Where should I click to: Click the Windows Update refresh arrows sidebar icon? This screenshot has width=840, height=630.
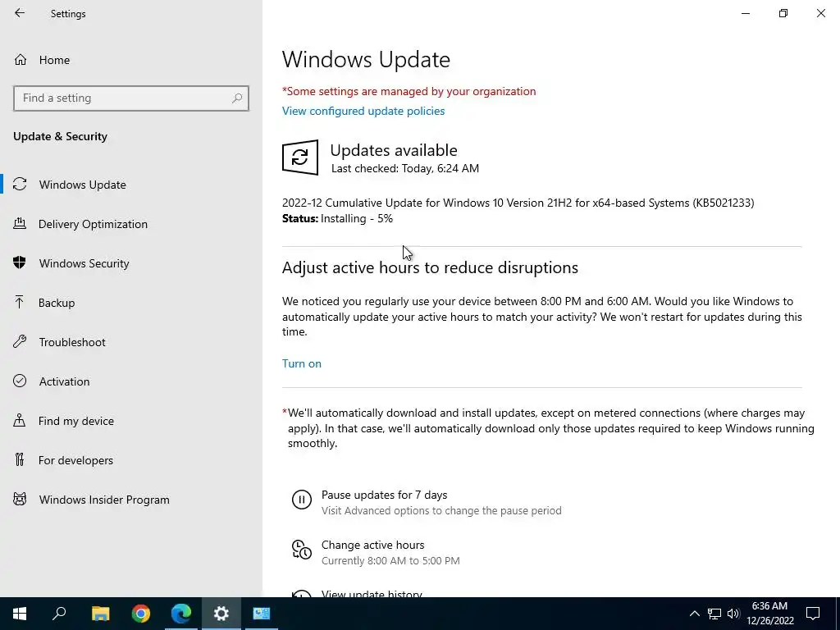pyautogui.click(x=20, y=185)
